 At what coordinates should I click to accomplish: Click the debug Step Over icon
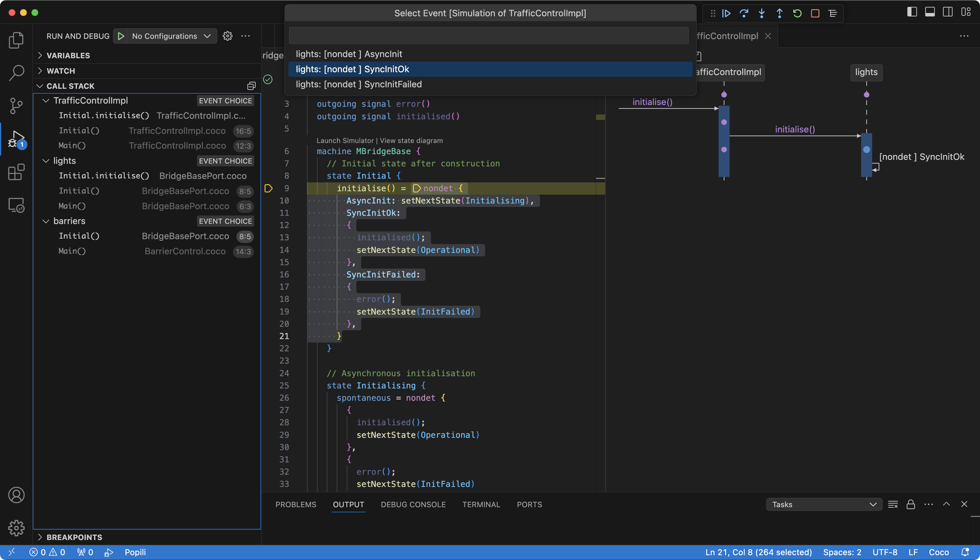pos(744,13)
